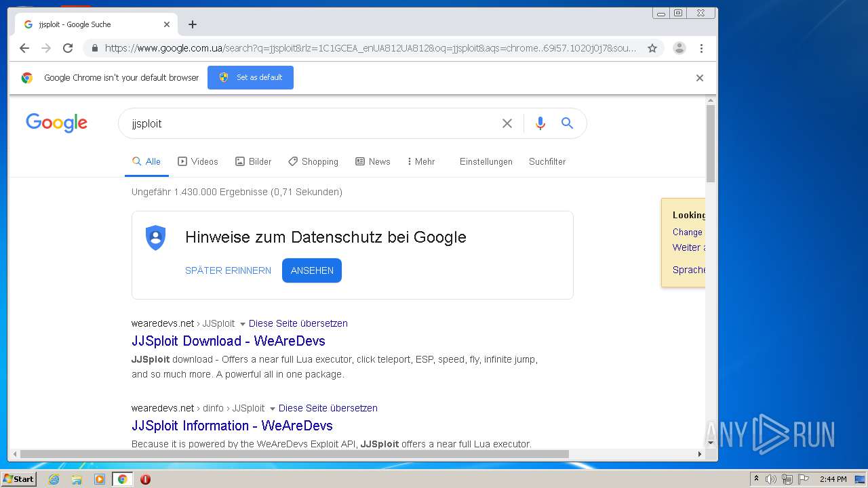
Task: Click Set as default button
Action: tap(250, 77)
